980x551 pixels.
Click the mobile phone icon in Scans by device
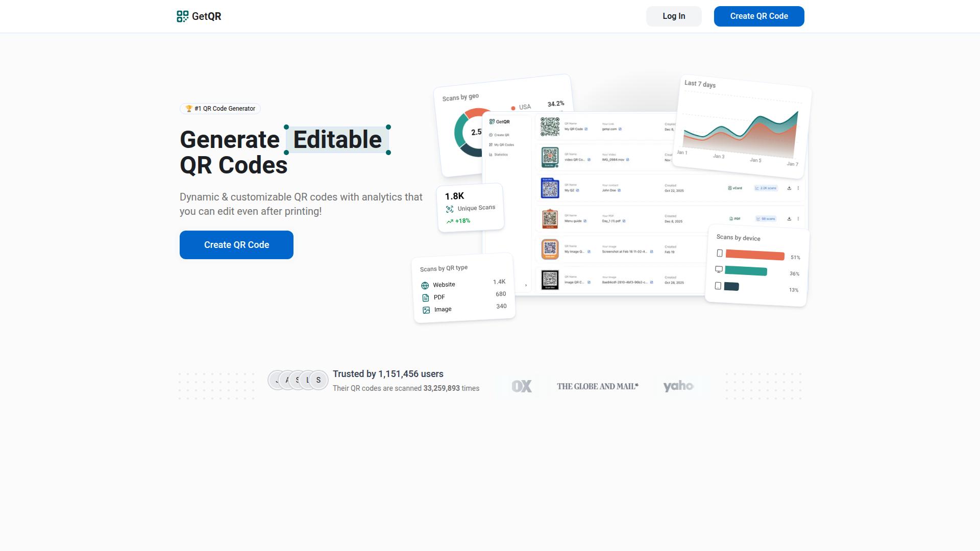tap(720, 253)
